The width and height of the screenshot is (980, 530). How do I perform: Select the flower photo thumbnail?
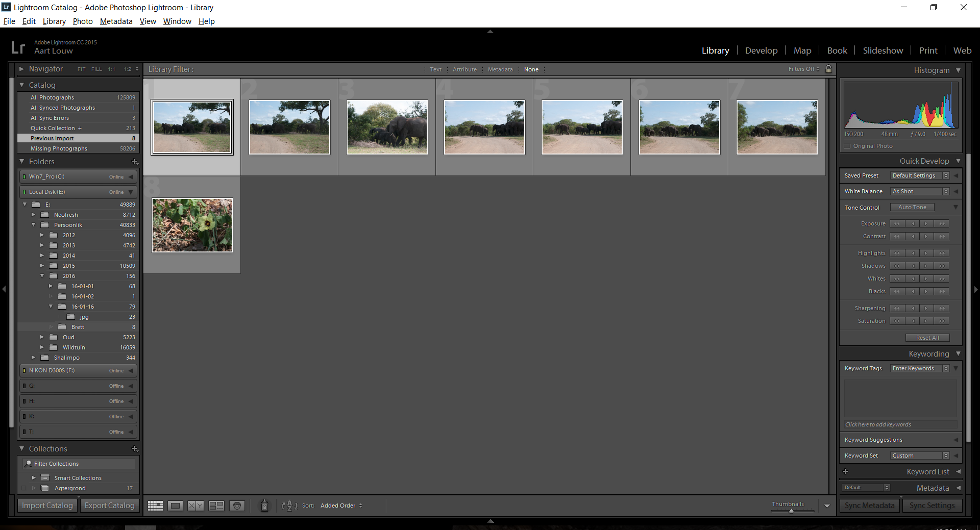tap(192, 225)
